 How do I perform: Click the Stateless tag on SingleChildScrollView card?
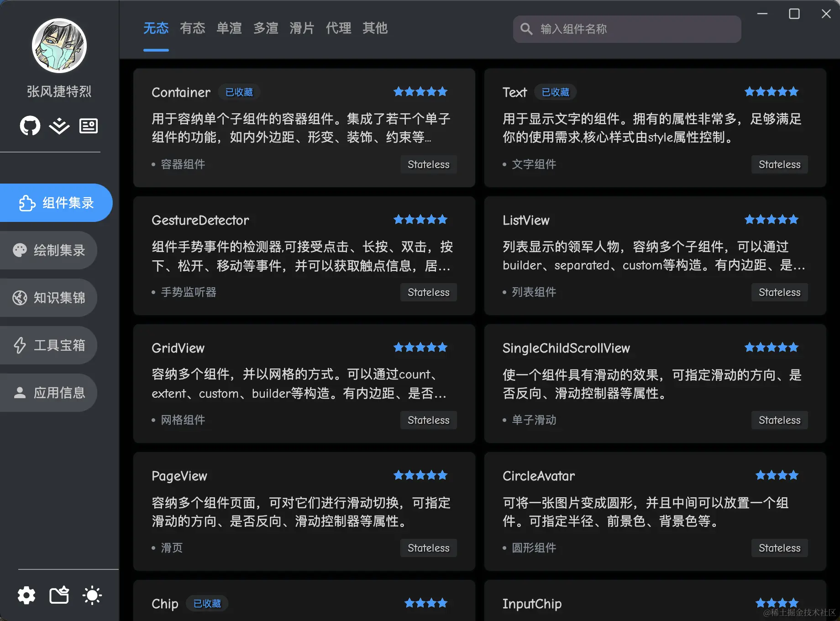point(780,420)
